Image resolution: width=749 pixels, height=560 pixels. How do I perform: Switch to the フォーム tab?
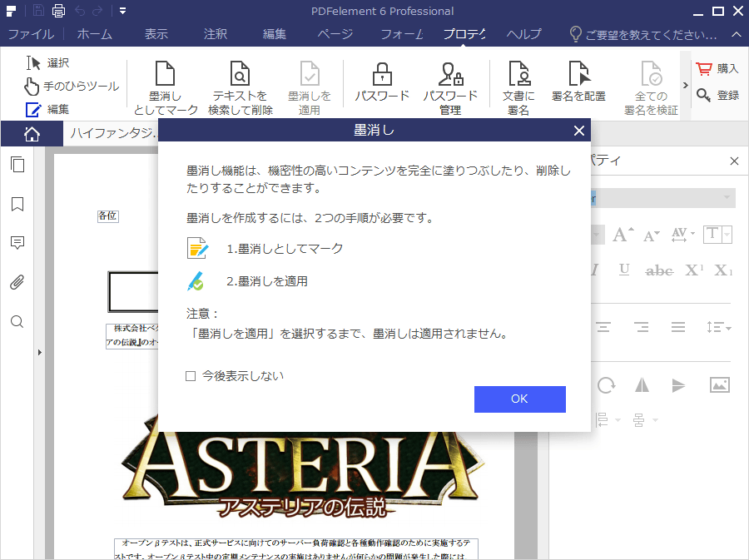(402, 34)
